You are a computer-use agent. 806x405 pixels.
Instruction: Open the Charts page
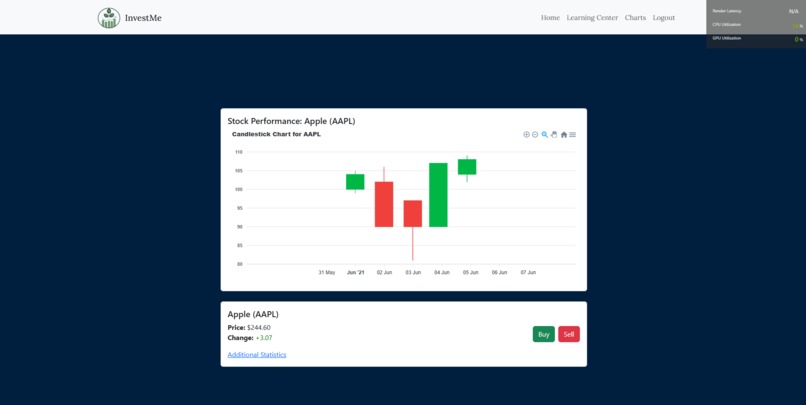click(635, 17)
